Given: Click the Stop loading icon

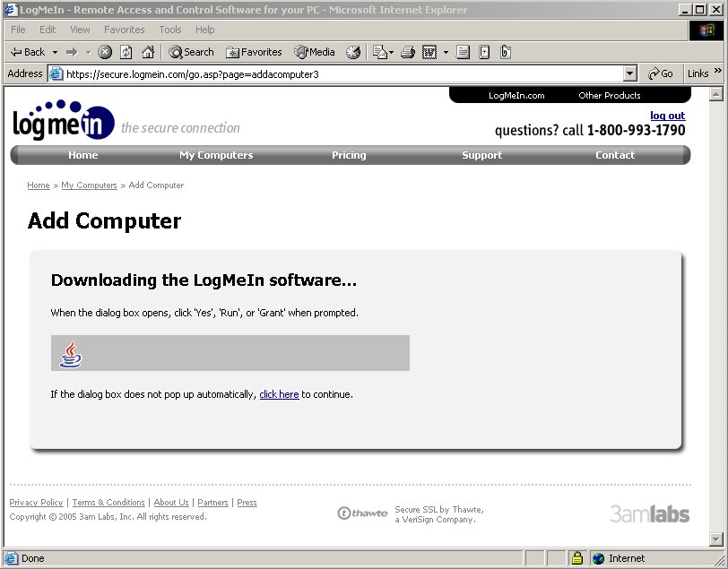Looking at the screenshot, I should click(105, 52).
